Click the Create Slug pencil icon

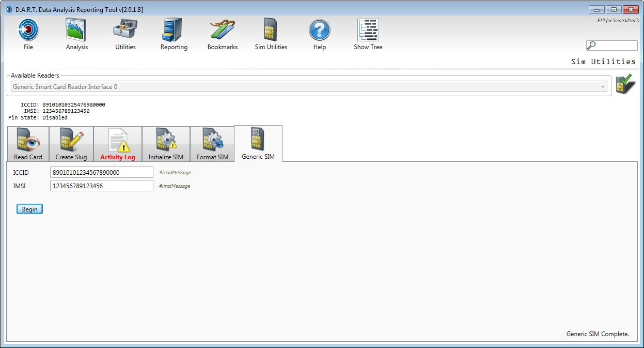pyautogui.click(x=71, y=140)
